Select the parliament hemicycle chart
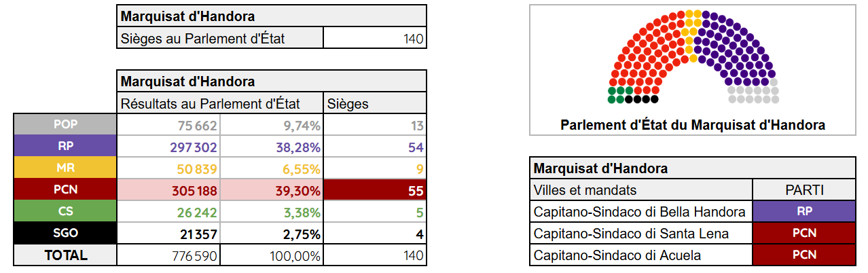The image size is (868, 273). coord(693,57)
